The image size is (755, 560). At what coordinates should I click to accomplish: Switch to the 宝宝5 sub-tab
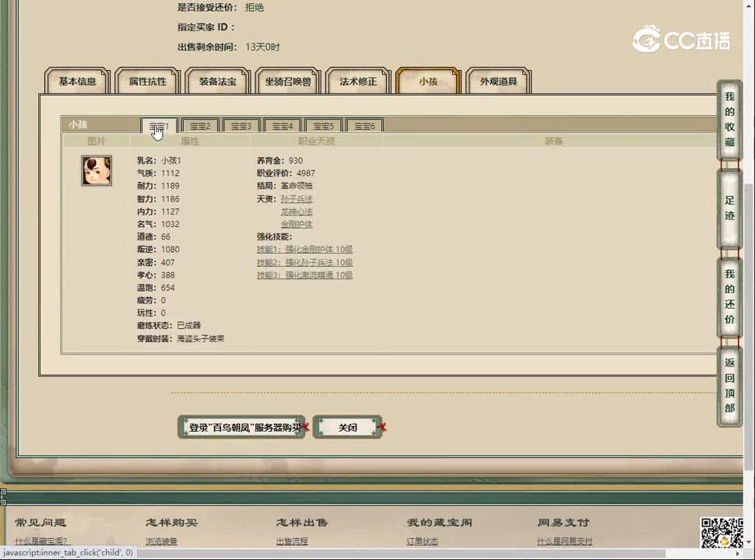tap(323, 126)
